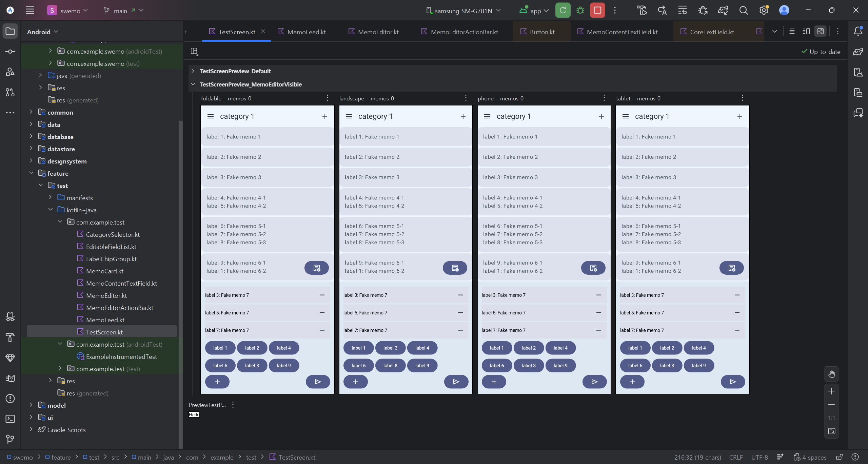Open the Logcat tool window
868x464 pixels.
(10, 378)
